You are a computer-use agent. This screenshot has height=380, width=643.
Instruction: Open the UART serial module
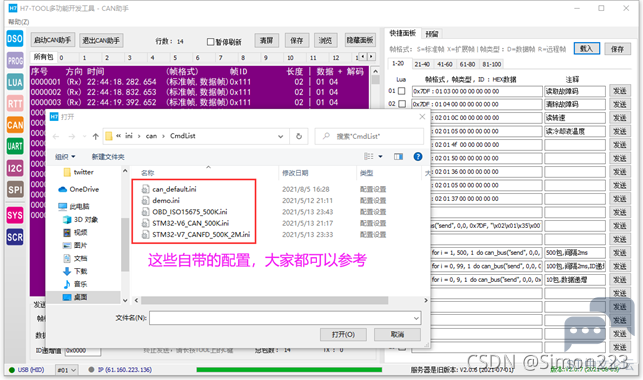pyautogui.click(x=15, y=146)
